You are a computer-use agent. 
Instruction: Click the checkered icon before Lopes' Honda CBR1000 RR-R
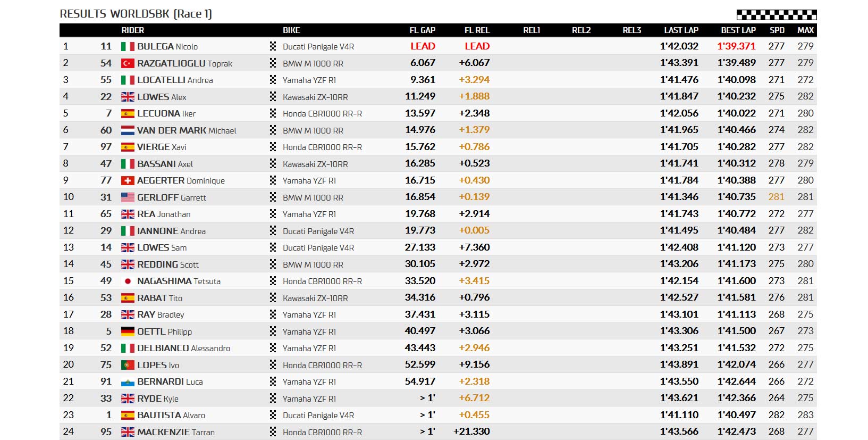point(273,365)
